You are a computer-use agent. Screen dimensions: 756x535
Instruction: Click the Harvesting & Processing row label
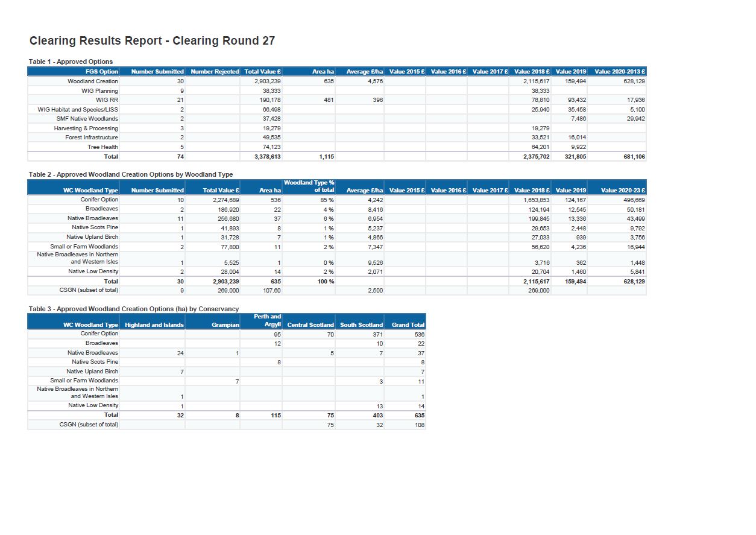86,128
